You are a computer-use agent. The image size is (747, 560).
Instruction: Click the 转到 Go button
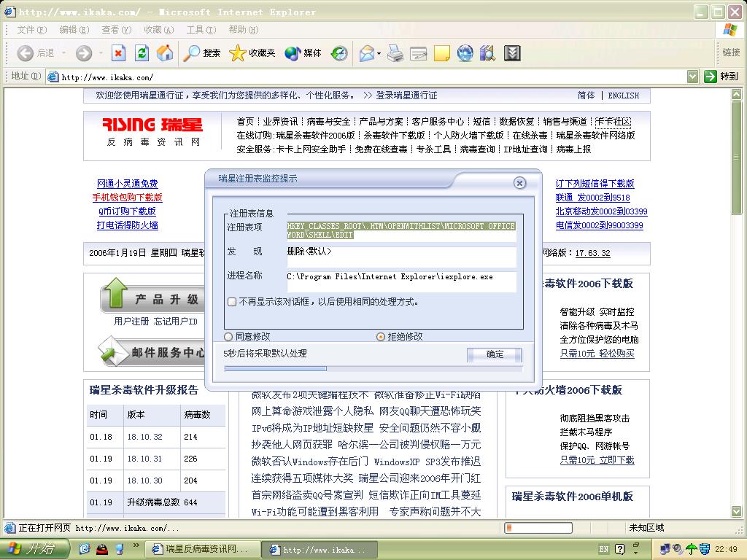point(721,76)
